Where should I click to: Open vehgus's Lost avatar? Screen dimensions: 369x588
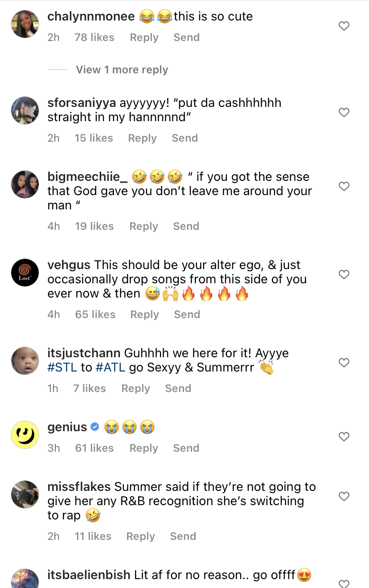point(25,272)
